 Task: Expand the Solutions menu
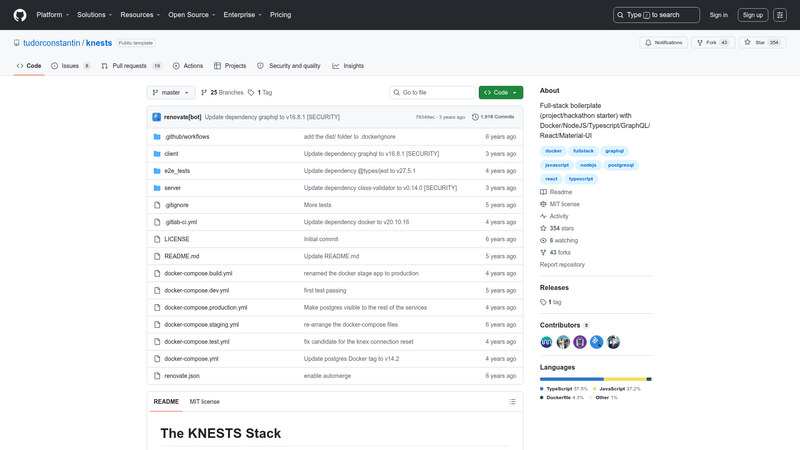(94, 15)
